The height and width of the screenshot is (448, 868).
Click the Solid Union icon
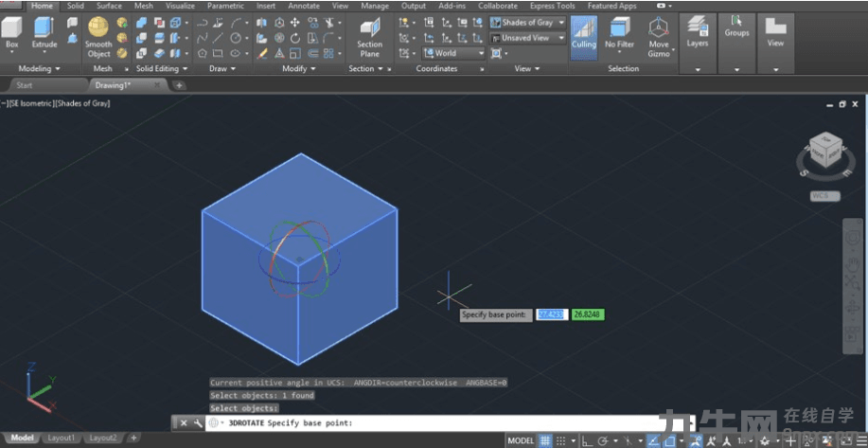coord(142,23)
